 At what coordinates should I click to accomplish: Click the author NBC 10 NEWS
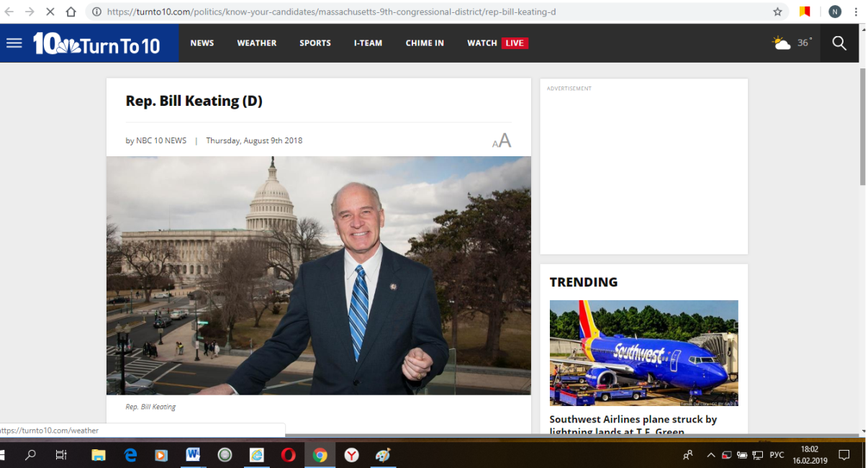click(x=161, y=140)
